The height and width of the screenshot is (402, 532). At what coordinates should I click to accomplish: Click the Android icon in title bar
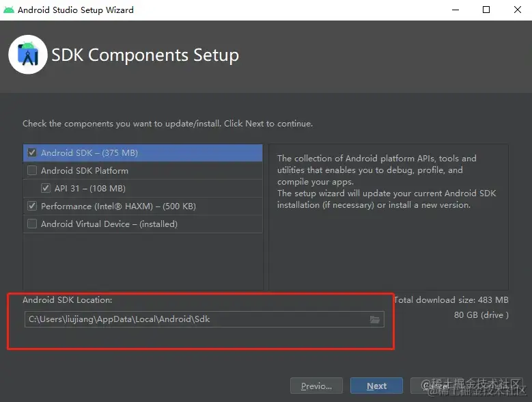9,10
